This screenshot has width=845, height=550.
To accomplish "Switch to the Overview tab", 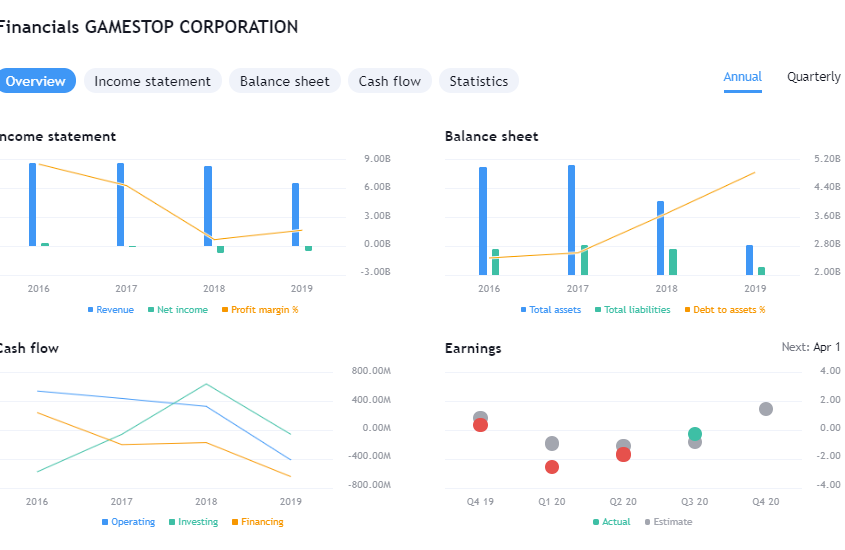I will click(x=36, y=81).
